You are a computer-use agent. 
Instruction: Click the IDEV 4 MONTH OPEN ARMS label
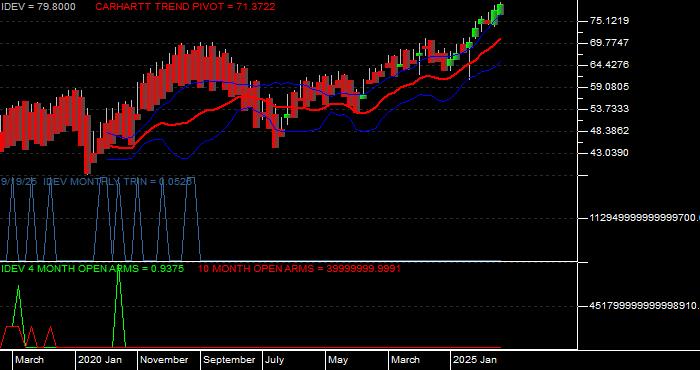click(92, 269)
